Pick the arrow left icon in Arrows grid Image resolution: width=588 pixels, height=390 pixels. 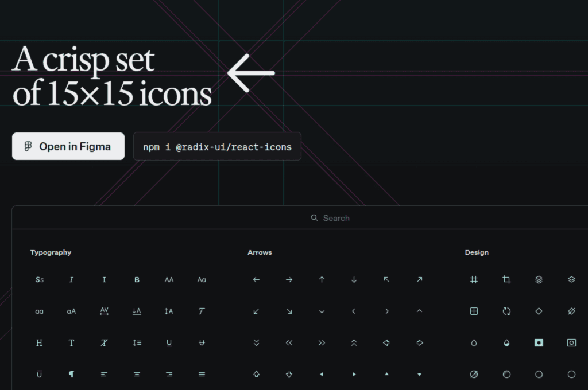click(256, 279)
